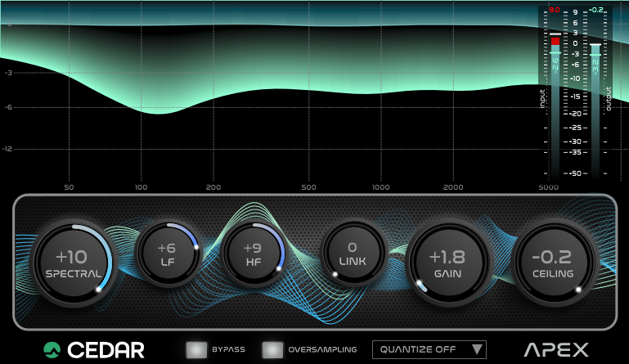Click the HF knob set to +9
Viewport: 629px width, 364px height.
(253, 253)
